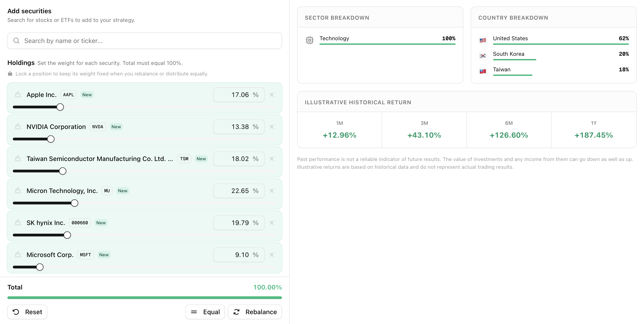This screenshot has height=324, width=644.
Task: Click the NVIDIA weight slider handle
Action: tap(51, 139)
